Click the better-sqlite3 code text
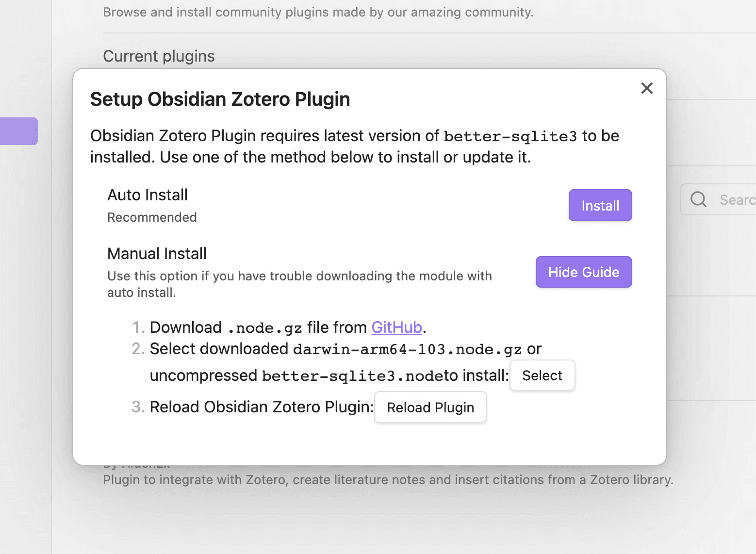The image size is (756, 554). click(x=511, y=136)
